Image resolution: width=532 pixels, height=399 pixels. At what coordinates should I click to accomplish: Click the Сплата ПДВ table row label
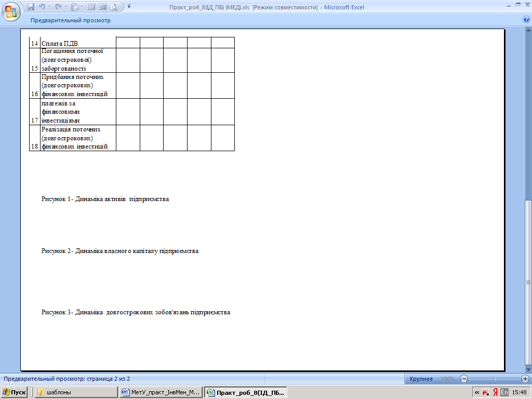coord(78,43)
